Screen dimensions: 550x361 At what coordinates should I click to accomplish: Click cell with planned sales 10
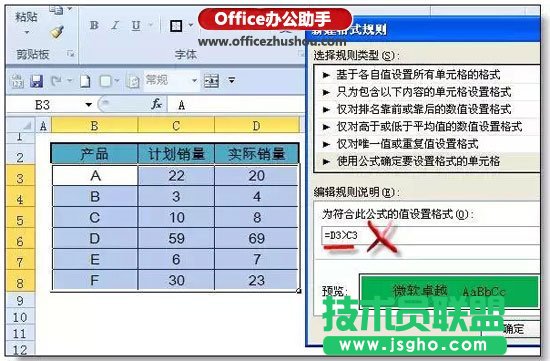pyautogui.click(x=176, y=217)
